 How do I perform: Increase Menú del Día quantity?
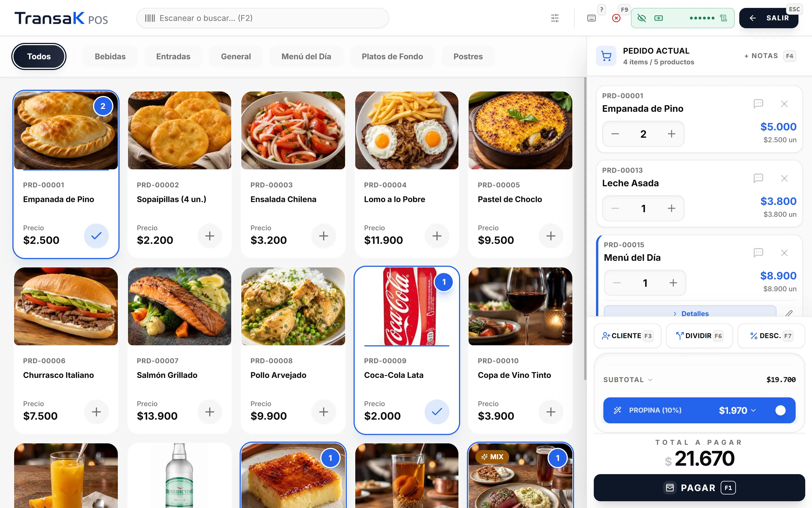coord(673,283)
